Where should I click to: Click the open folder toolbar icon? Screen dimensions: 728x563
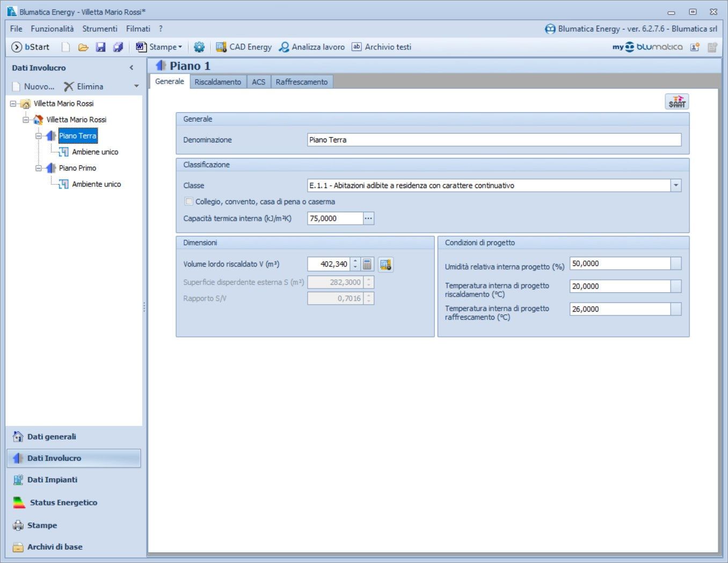83,47
